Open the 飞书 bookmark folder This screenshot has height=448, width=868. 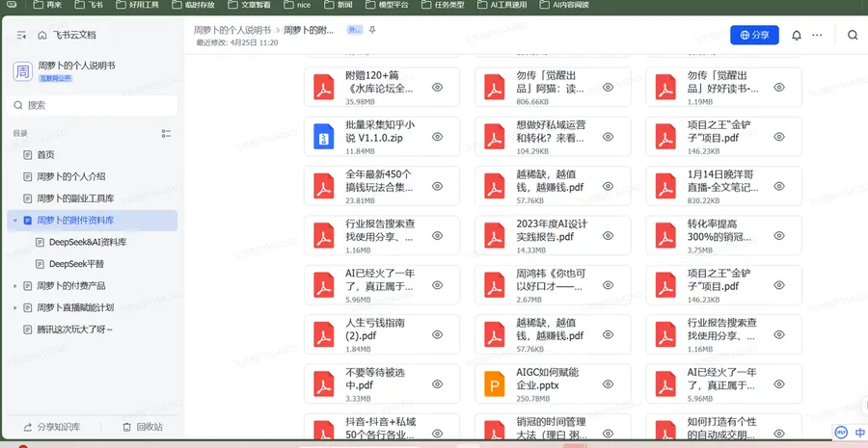click(88, 5)
